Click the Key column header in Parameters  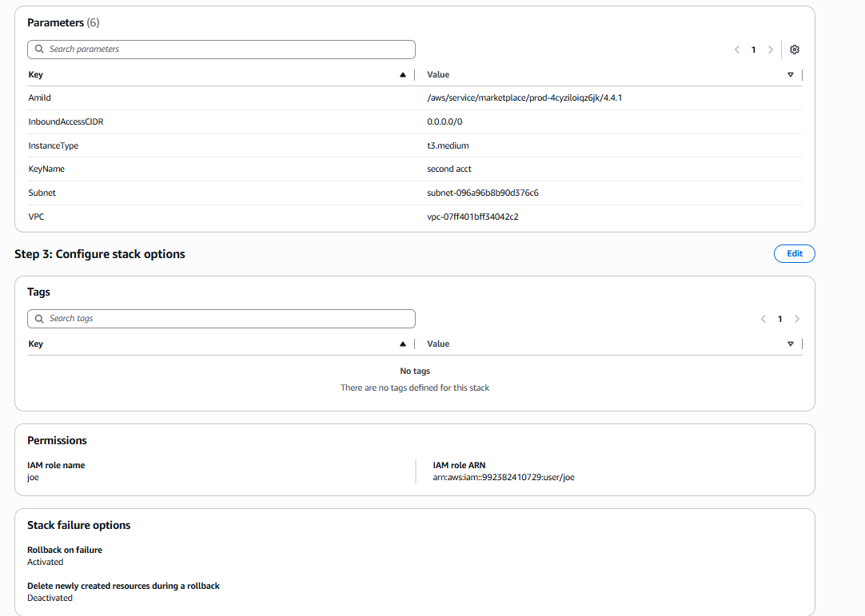point(36,75)
